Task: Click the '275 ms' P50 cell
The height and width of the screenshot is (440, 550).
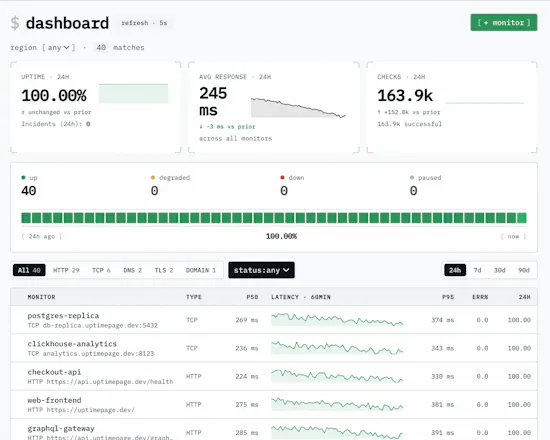Action: 247,405
